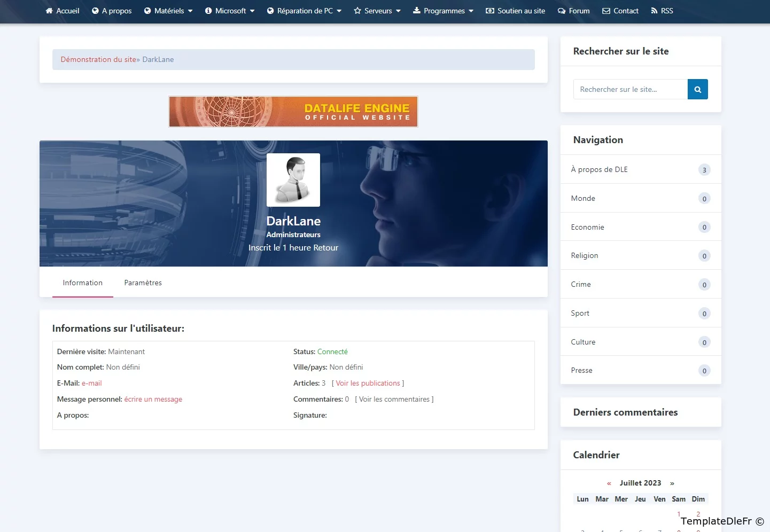This screenshot has height=532, width=770.
Task: Type in the Rechercher sur le site field
Action: [630, 90]
